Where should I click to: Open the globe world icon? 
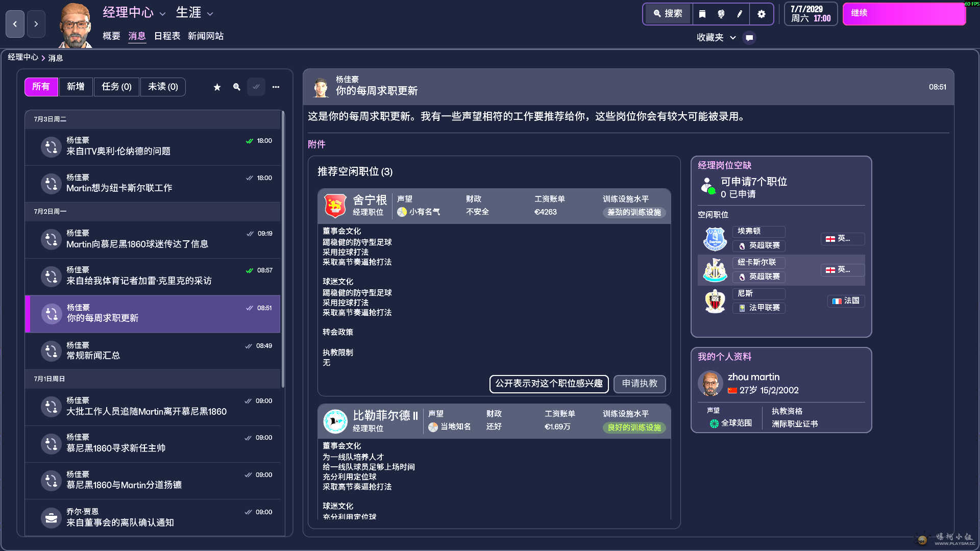(x=721, y=14)
